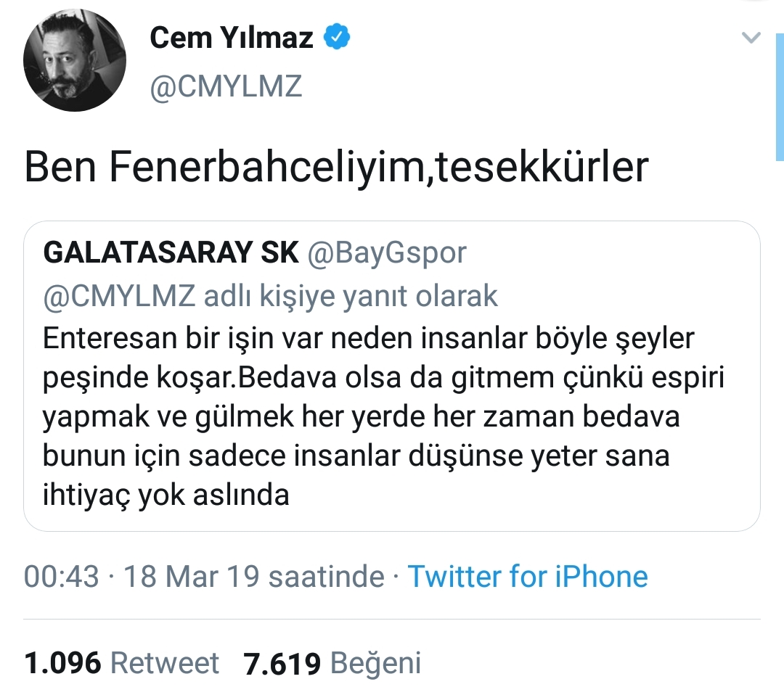Click the blue verified badge icon
Viewport: 784px width, 687px height.
(x=337, y=36)
